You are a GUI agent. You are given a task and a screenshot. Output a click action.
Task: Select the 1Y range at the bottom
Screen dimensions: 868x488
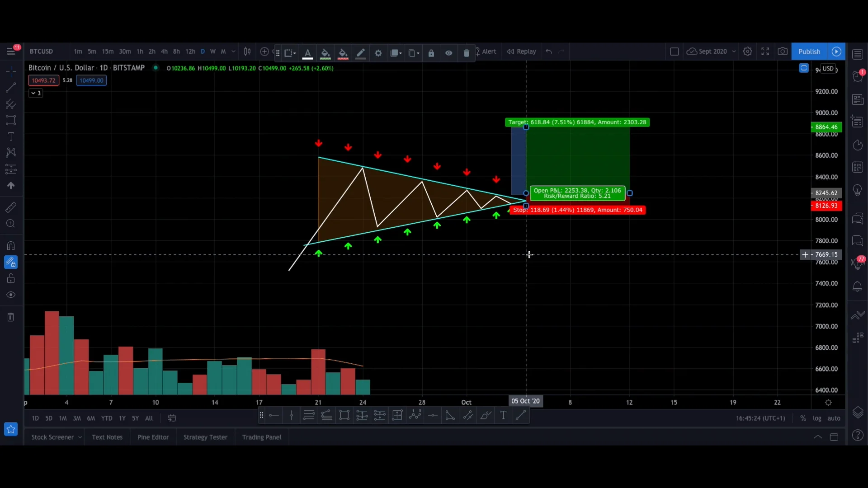122,418
